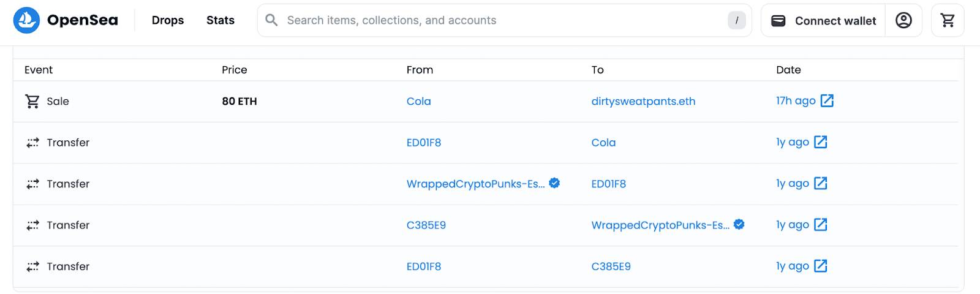This screenshot has height=294, width=980.
Task: Open external link for C385E9 to WrappedCryptoPunks transfer
Action: pyautogui.click(x=821, y=225)
